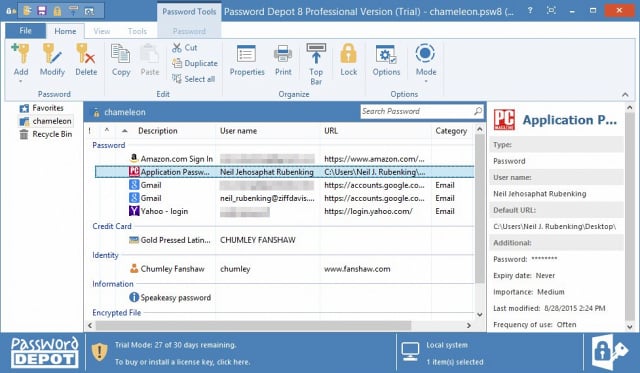
Task: Click the Password Depot app icon in title bar
Action: (x=11, y=11)
